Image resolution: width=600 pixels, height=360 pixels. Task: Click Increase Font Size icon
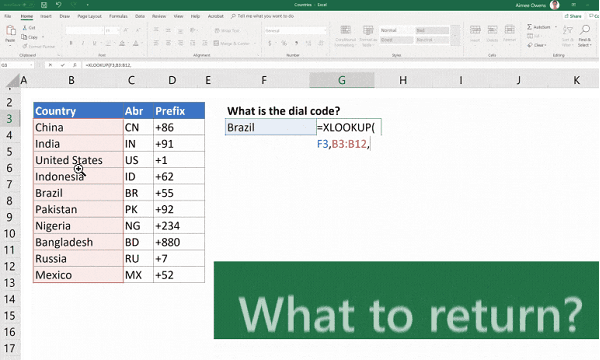tap(126, 30)
